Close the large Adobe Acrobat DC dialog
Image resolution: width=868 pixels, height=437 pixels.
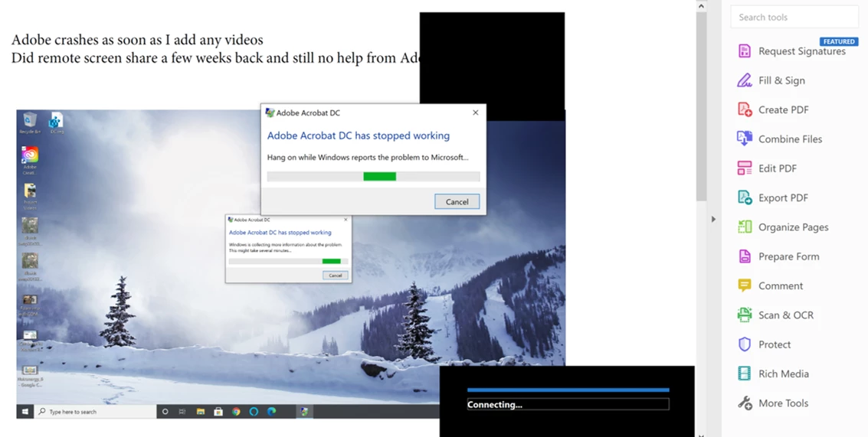point(475,113)
